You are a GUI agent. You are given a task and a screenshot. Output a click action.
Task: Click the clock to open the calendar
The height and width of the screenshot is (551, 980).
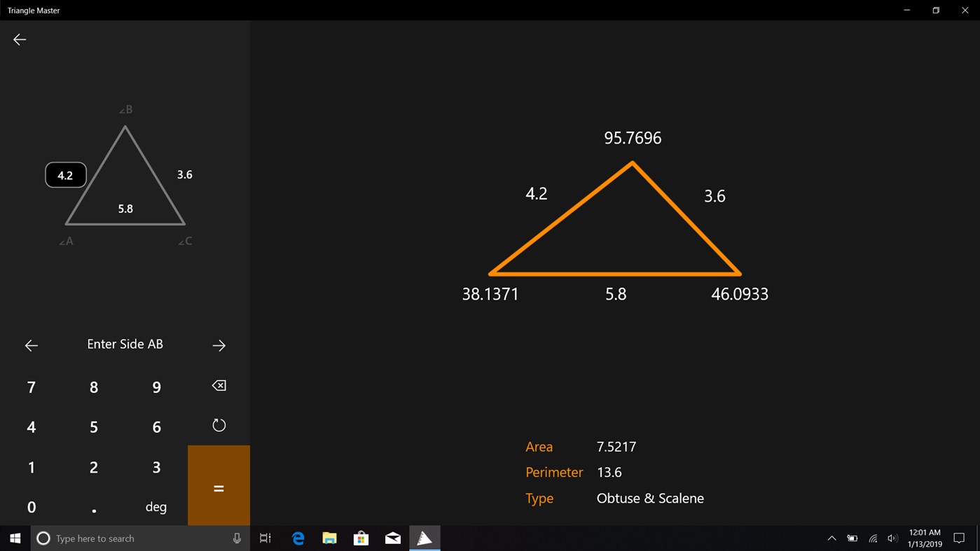923,538
